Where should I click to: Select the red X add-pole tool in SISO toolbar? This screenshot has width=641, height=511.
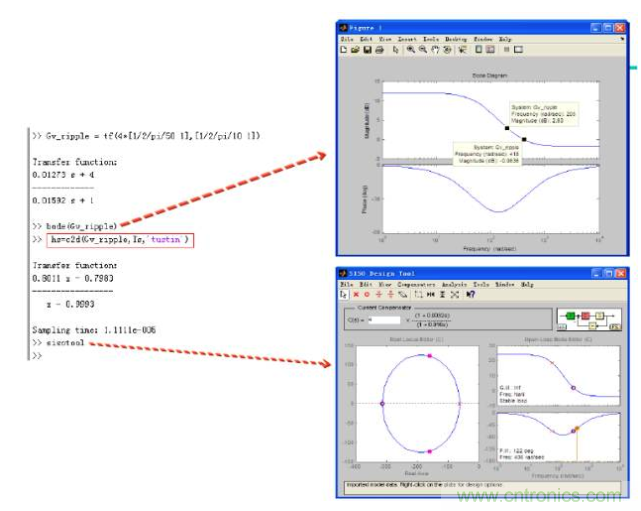356,295
